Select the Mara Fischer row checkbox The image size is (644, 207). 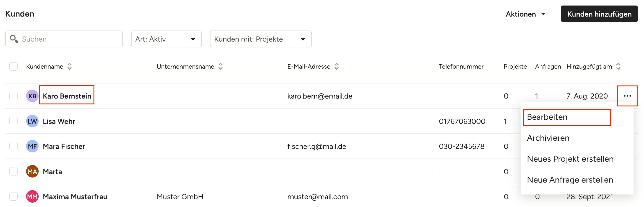pyautogui.click(x=14, y=146)
